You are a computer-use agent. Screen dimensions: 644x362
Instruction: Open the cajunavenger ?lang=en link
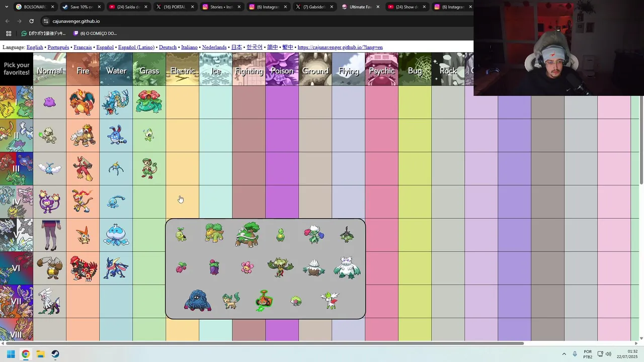[340, 47]
